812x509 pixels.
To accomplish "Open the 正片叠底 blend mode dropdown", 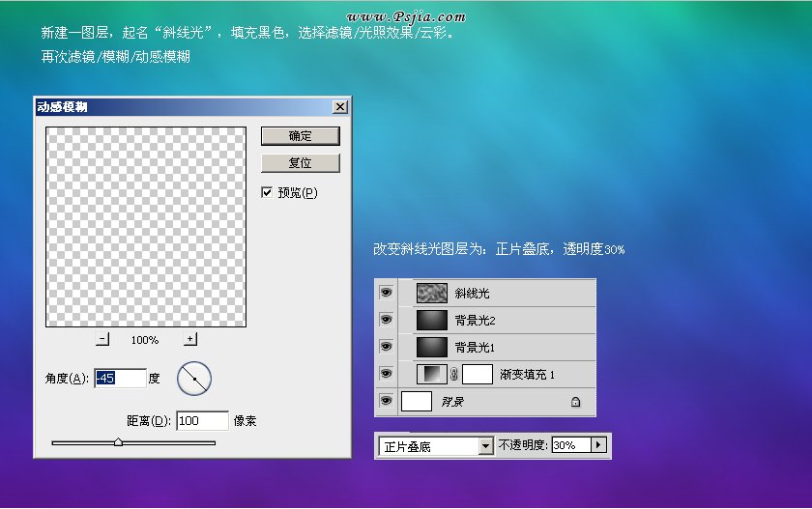I will tap(485, 445).
